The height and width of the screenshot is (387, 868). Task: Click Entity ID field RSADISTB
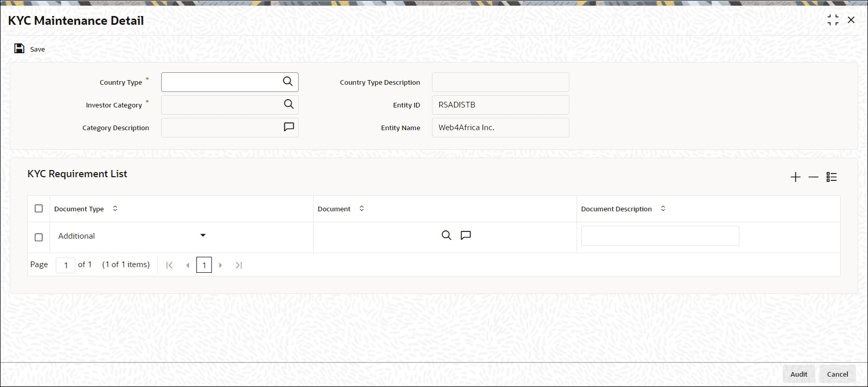(x=501, y=105)
